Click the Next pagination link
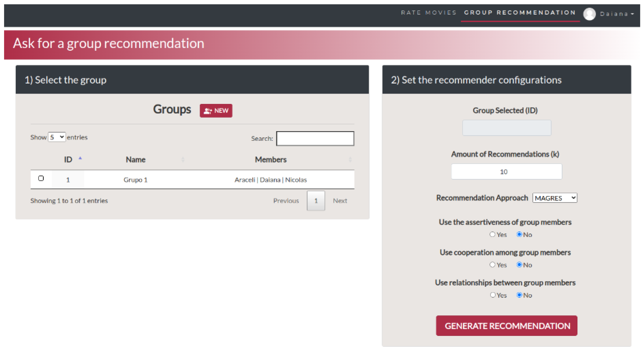Screen dimensions: 644x353 pyautogui.click(x=340, y=201)
